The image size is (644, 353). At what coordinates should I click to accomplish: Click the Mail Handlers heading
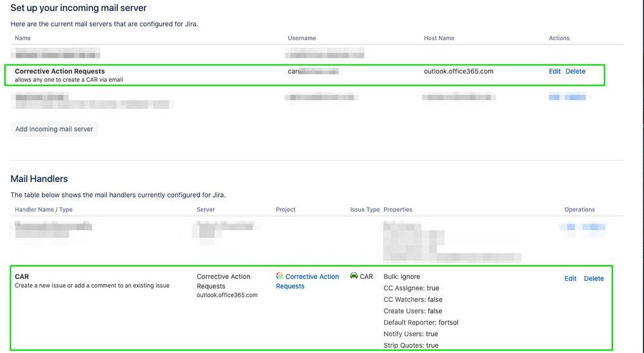pyautogui.click(x=39, y=179)
